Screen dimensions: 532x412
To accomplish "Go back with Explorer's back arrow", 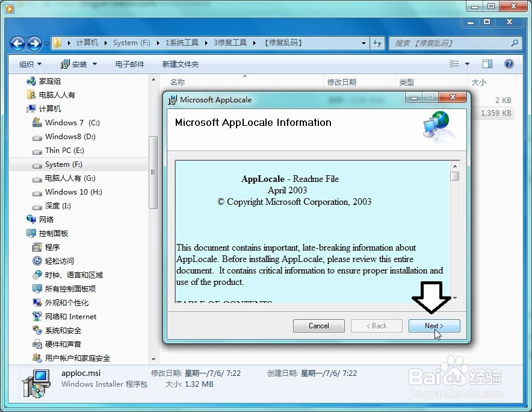I will 17,43.
